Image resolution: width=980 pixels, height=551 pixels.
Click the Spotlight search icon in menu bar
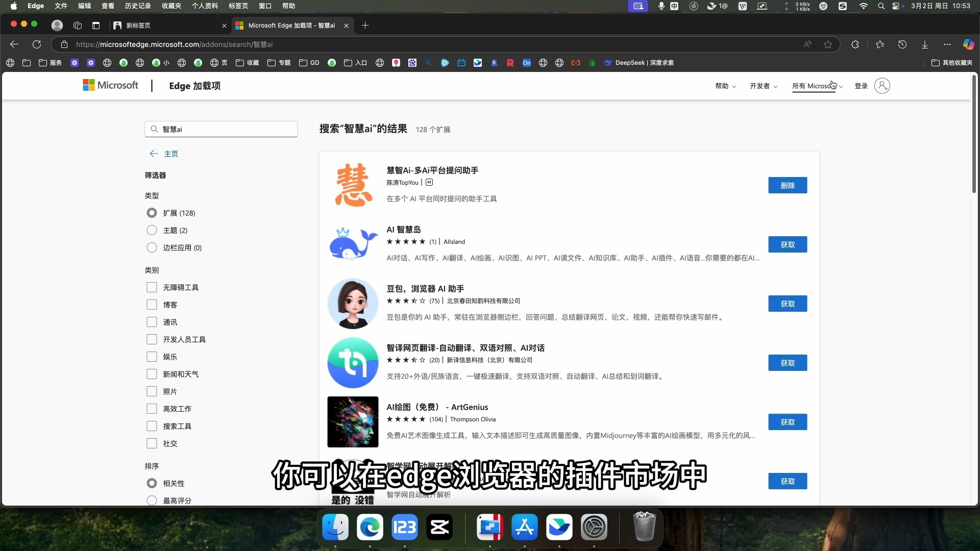pos(881,6)
